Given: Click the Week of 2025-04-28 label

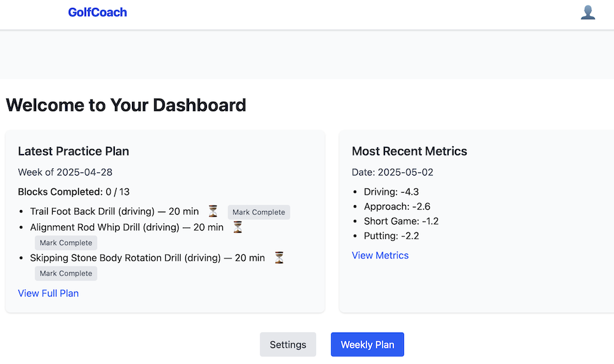Looking at the screenshot, I should tap(65, 172).
